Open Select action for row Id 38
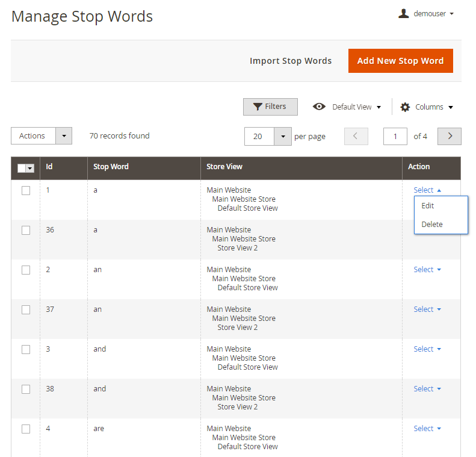 click(x=427, y=389)
